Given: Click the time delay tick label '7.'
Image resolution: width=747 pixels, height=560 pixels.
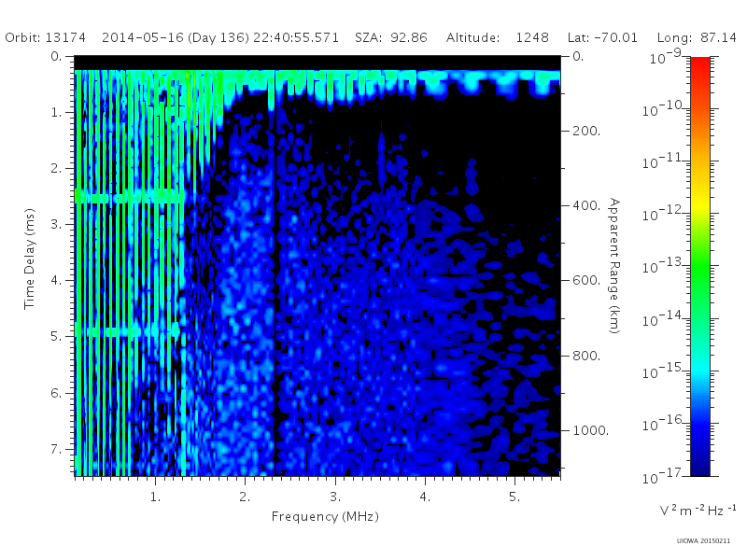Looking at the screenshot, I should click(x=57, y=449).
